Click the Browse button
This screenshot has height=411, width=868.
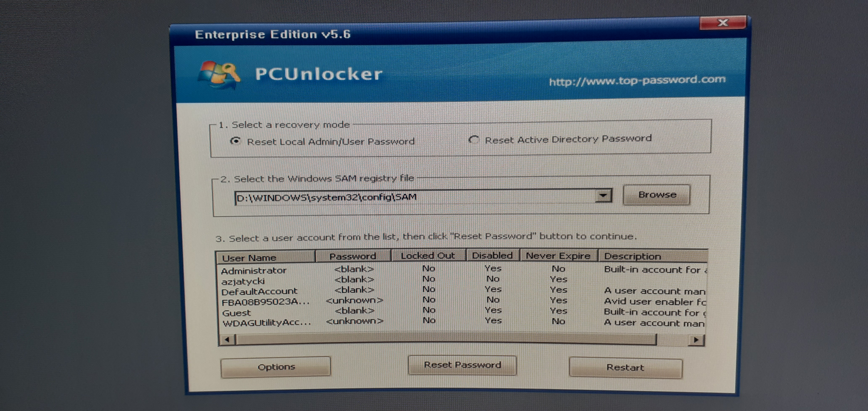(x=656, y=195)
